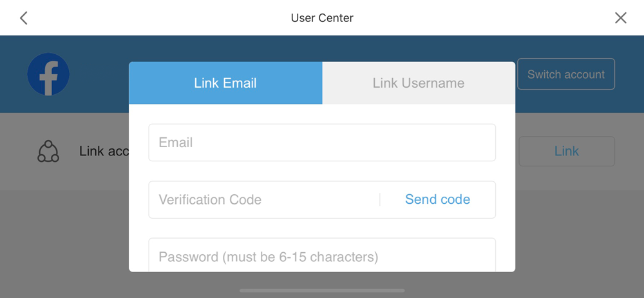This screenshot has height=298, width=644.
Task: Click the Link button
Action: click(567, 152)
